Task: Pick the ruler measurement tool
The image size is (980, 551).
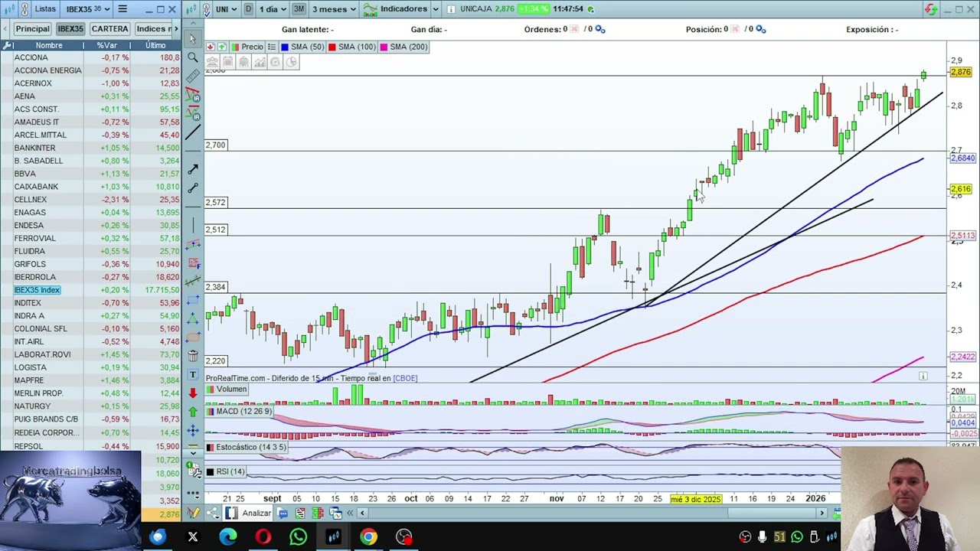Action: point(192,76)
